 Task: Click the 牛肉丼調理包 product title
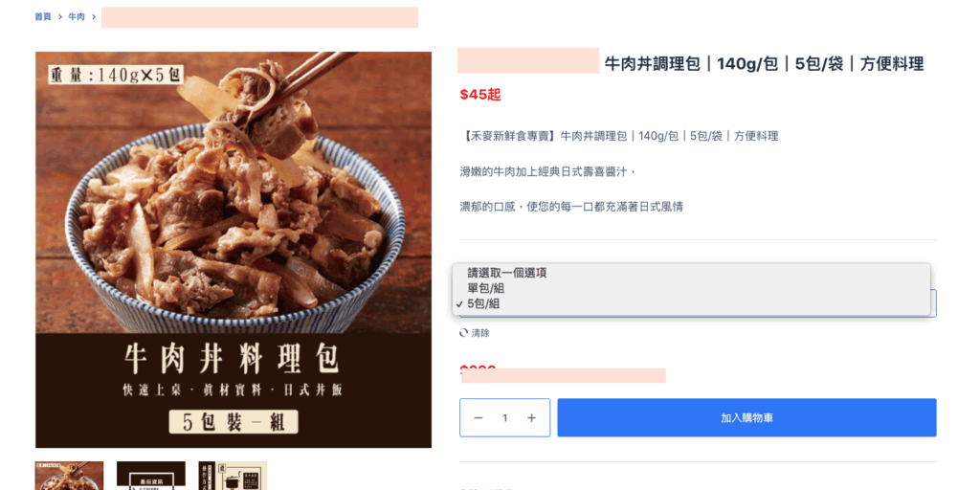point(764,64)
